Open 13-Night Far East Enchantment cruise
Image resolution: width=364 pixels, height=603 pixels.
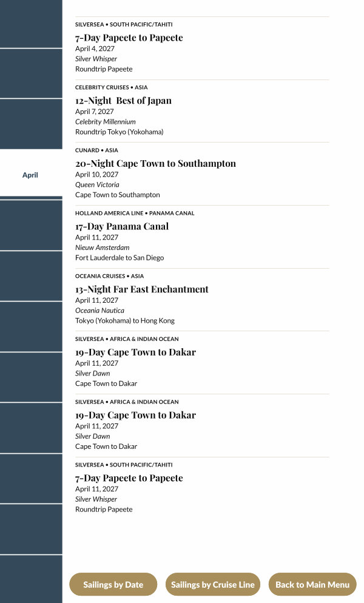pos(141,289)
